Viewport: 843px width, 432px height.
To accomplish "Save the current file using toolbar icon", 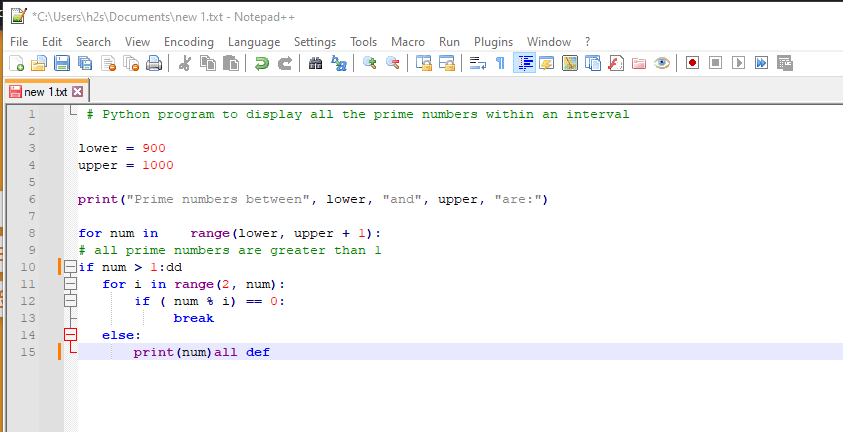I will point(62,63).
